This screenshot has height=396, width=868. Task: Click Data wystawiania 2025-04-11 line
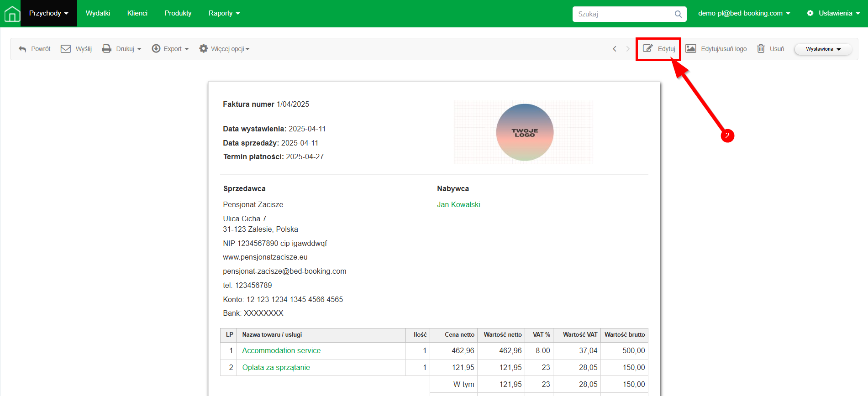[274, 129]
